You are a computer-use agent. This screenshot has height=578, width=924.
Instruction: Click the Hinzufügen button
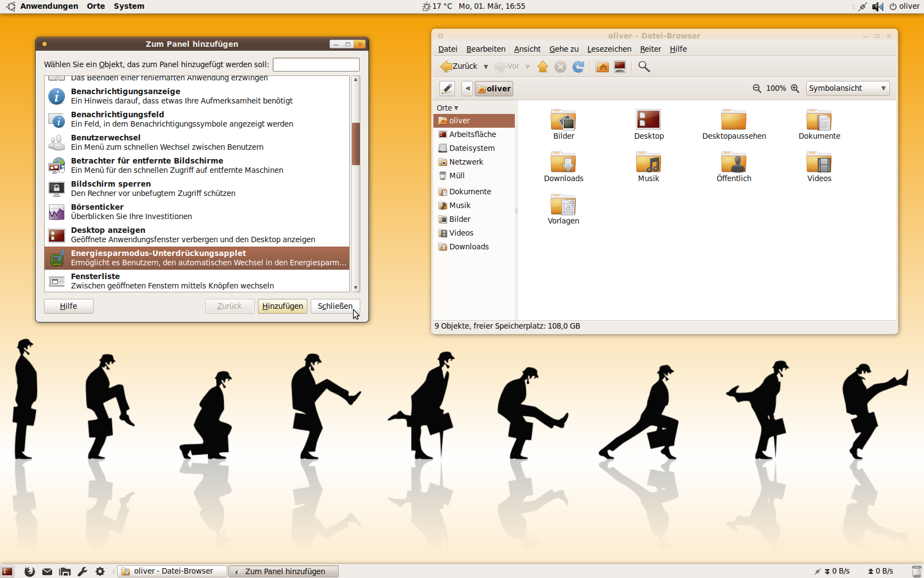pos(282,306)
